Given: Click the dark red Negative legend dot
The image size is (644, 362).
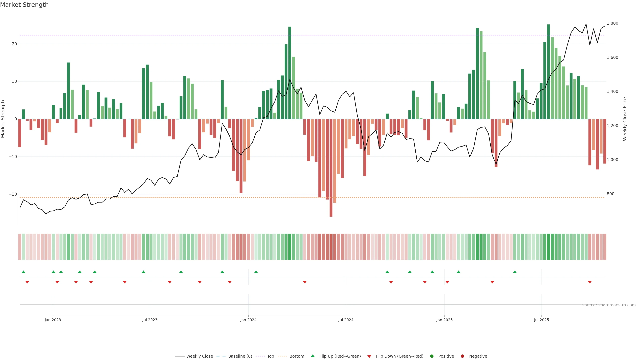Looking at the screenshot, I should 462,356.
